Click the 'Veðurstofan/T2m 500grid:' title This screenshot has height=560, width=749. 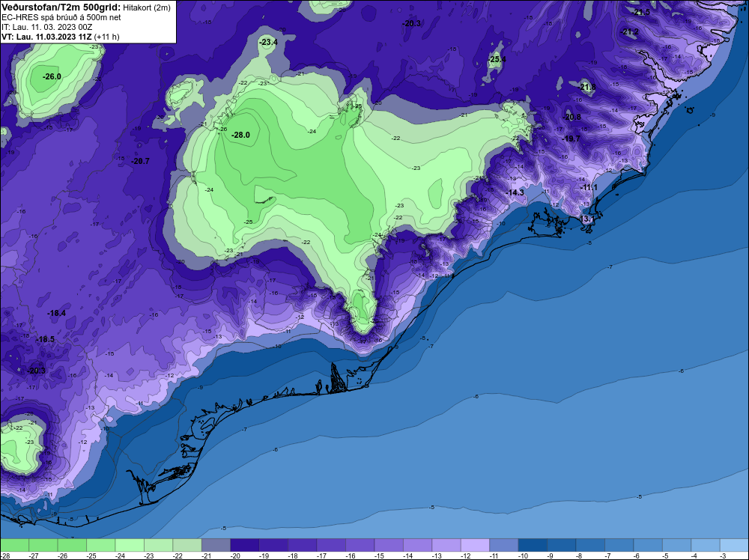(x=61, y=7)
